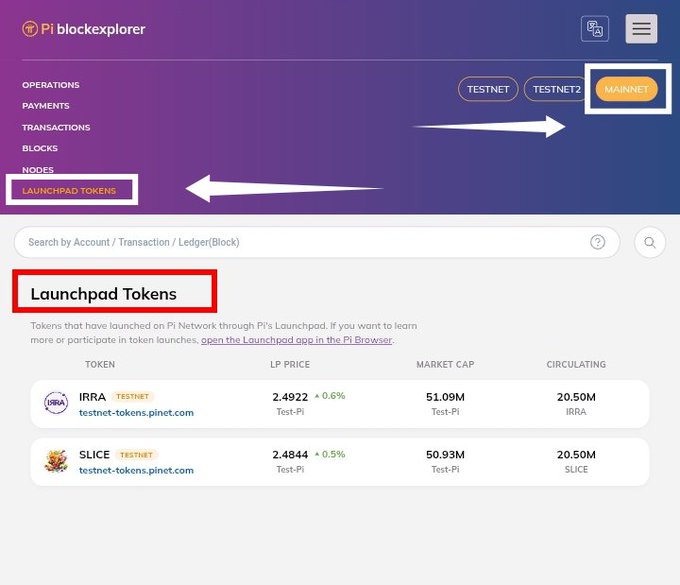Click the TESTNET badge next to SLICE
The image size is (680, 585).
pyautogui.click(x=136, y=455)
